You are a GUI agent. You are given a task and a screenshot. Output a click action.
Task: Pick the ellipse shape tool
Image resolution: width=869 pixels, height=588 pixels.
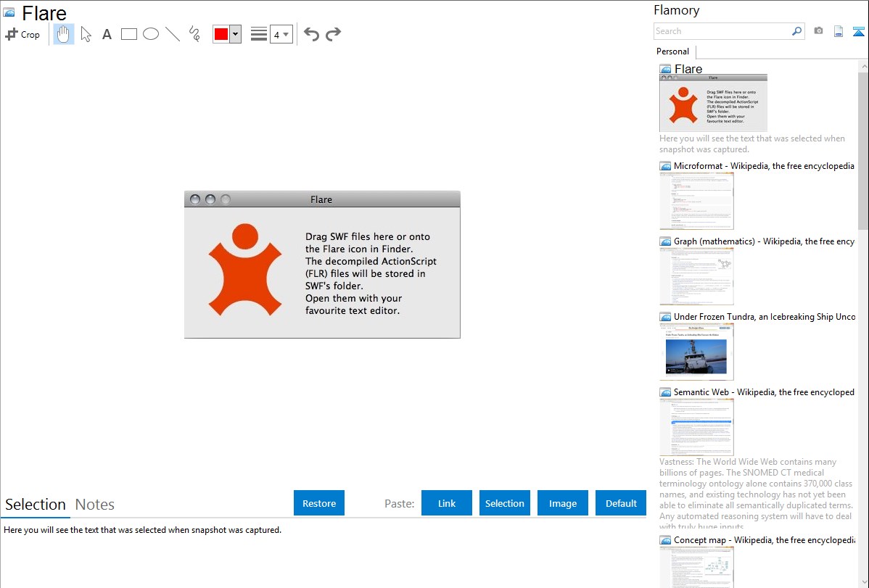coord(151,34)
